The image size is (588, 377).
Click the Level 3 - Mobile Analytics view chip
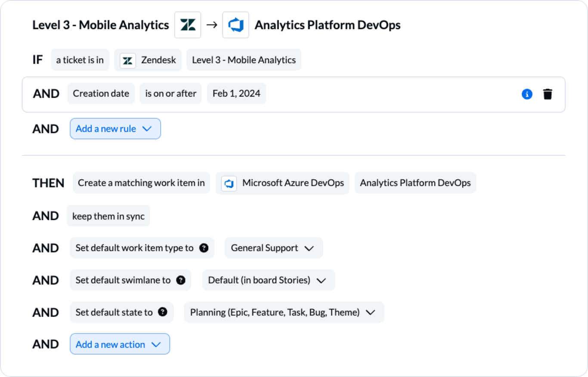click(x=244, y=60)
